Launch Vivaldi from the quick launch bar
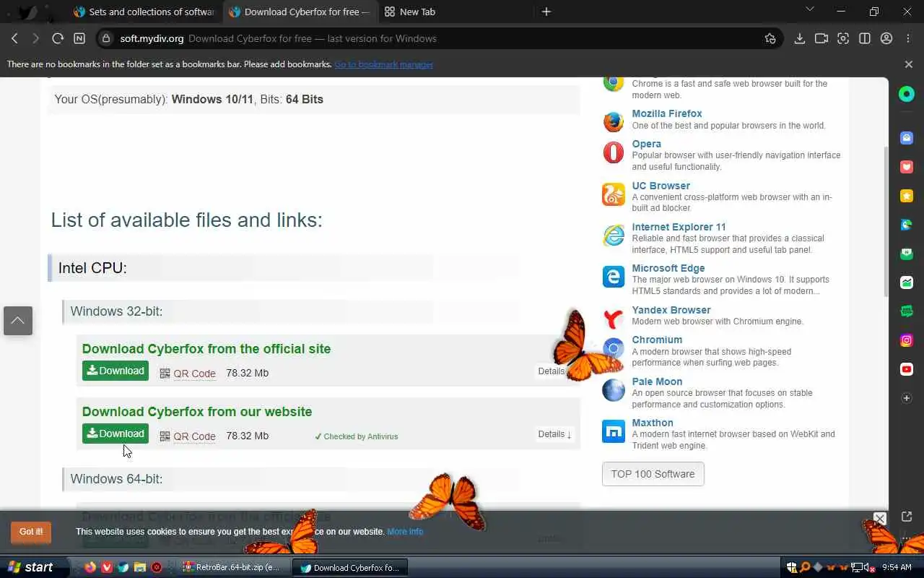Screen dimensions: 924x578 (x=107, y=567)
